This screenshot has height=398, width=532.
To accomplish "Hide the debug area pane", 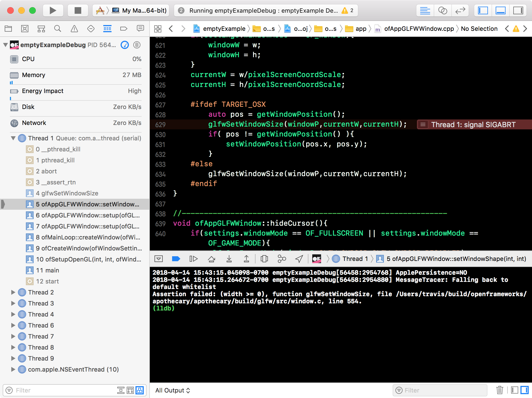I will pos(501,10).
